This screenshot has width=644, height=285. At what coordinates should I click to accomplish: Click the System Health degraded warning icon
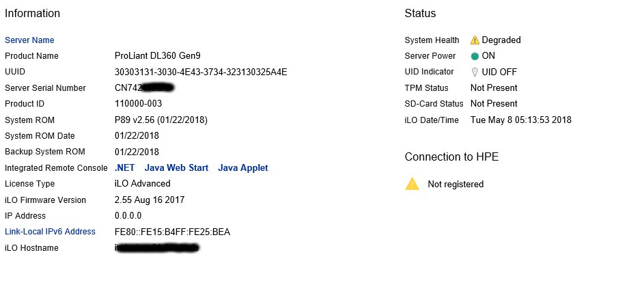475,40
